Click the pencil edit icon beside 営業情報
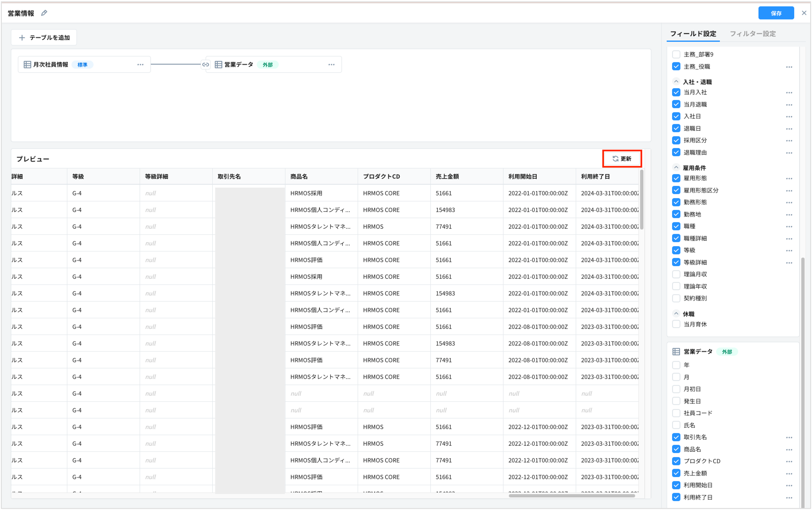The height and width of the screenshot is (510, 812). click(44, 13)
